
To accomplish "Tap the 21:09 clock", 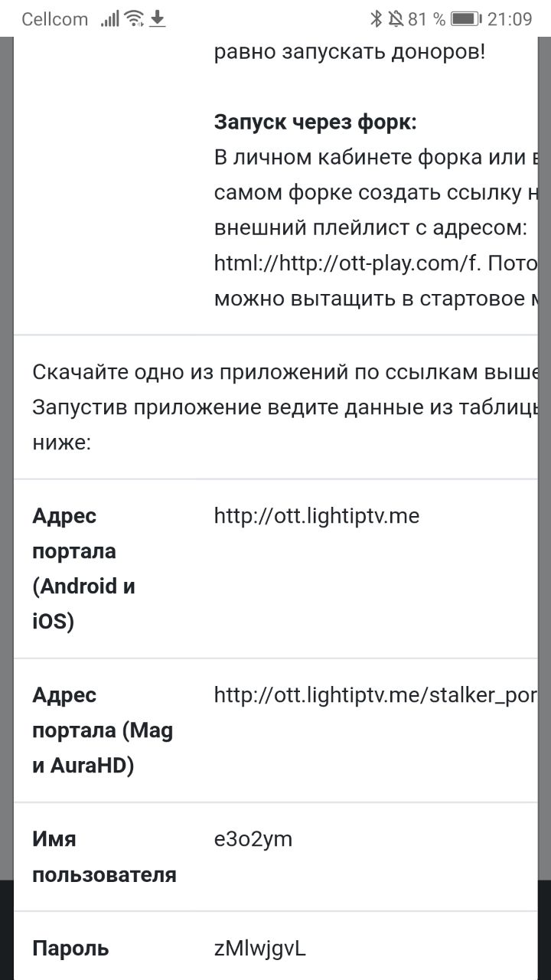I will click(509, 19).
